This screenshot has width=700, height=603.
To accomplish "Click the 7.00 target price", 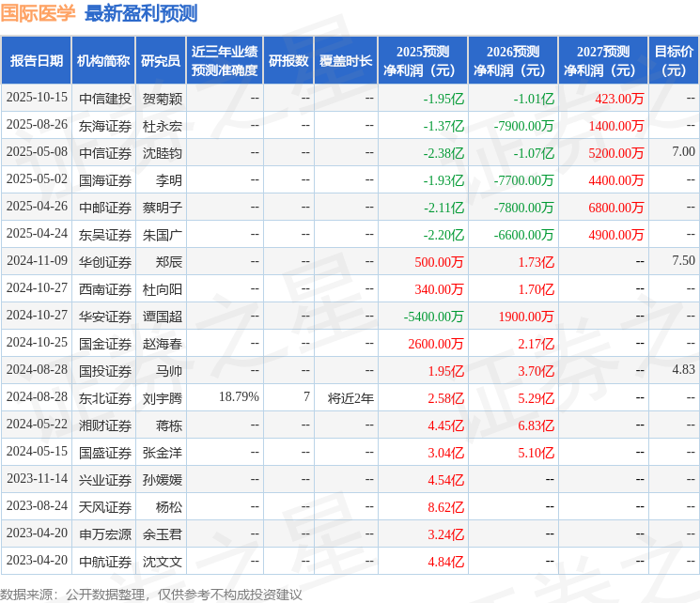I will (x=683, y=152).
